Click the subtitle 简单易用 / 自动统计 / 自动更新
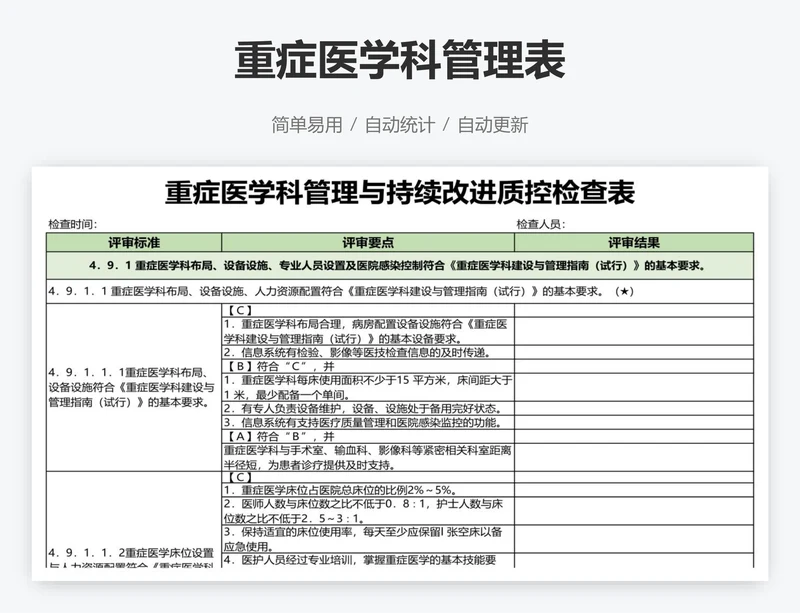Viewport: 800px width, 613px height. (399, 125)
